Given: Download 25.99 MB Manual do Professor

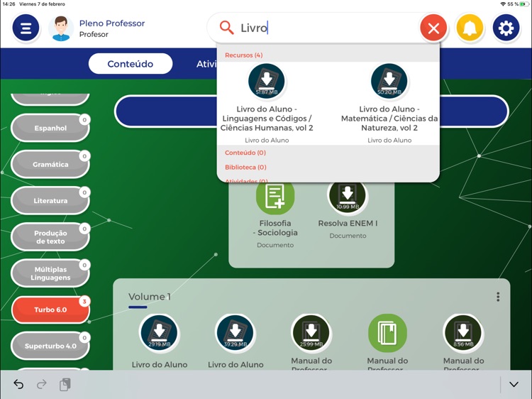Looking at the screenshot, I should click(x=311, y=333).
